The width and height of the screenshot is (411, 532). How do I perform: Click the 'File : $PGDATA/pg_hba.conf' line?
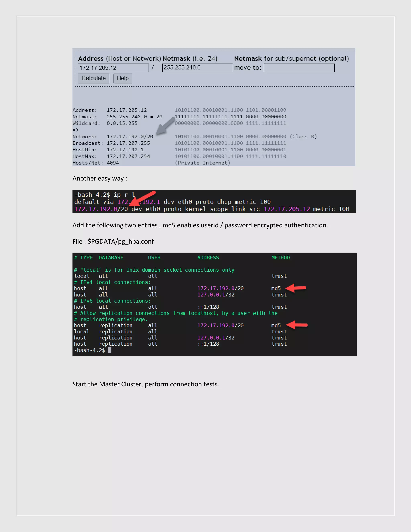(113, 241)
